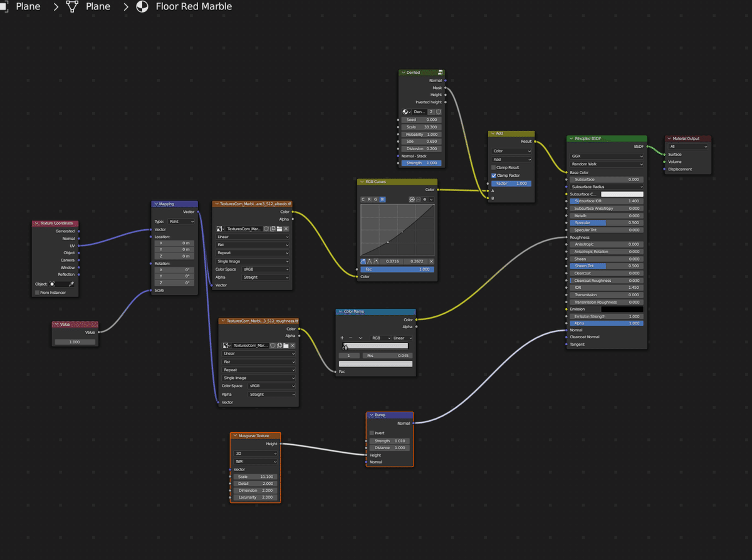Image resolution: width=752 pixels, height=560 pixels.
Task: Select C combined channel in RGB Curves
Action: coord(363,199)
